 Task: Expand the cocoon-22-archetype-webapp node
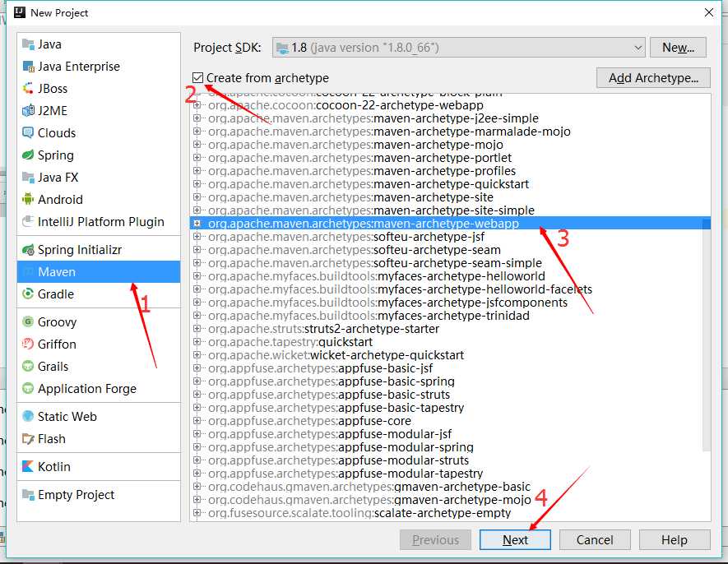pos(197,105)
